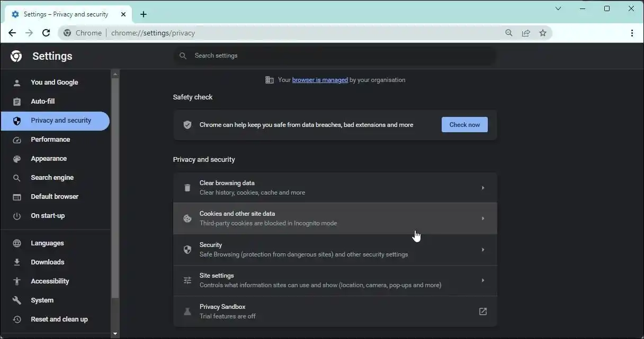The width and height of the screenshot is (644, 339).
Task: Click the browser back arrow
Action: (x=12, y=33)
